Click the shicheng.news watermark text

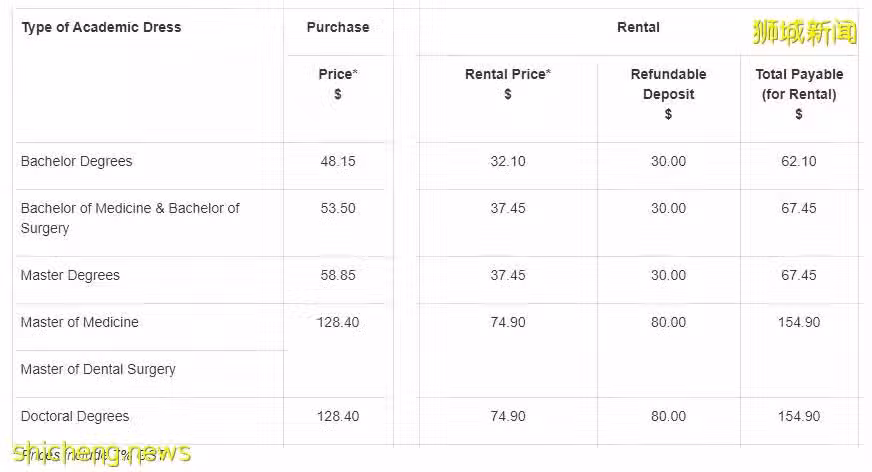[x=102, y=453]
